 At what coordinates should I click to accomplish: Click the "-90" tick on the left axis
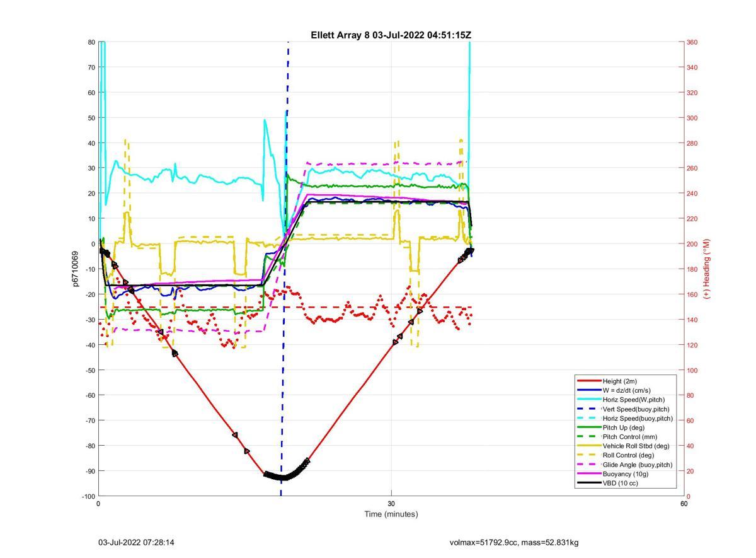pyautogui.click(x=90, y=471)
